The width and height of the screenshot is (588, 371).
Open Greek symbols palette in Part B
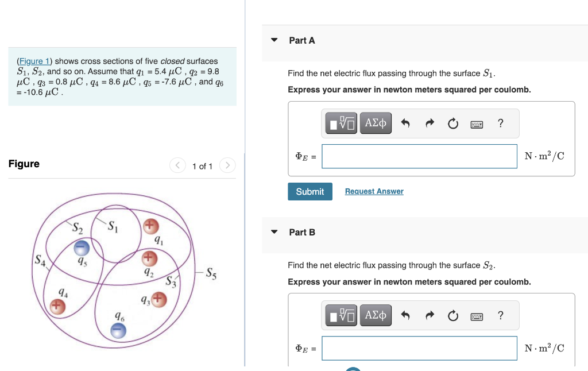376,315
